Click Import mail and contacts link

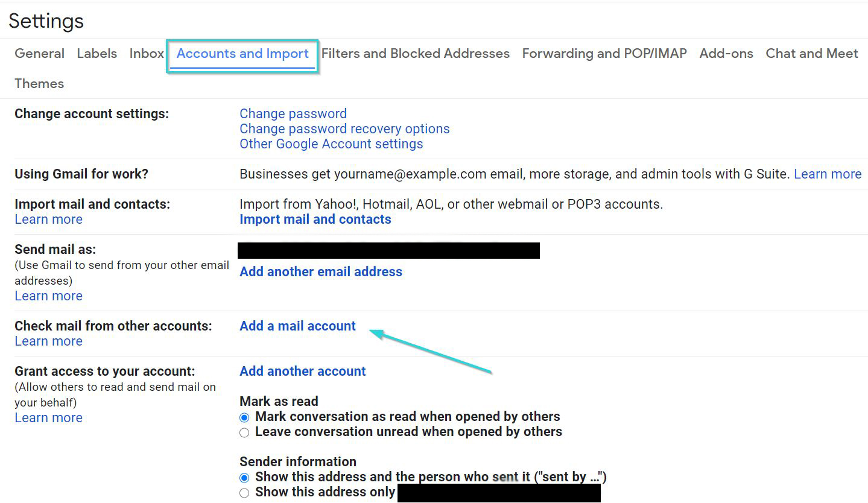tap(315, 219)
